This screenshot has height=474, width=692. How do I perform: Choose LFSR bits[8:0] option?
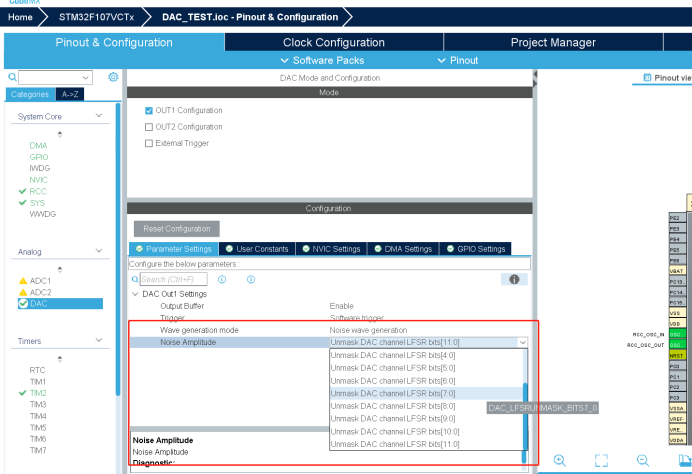(426, 406)
